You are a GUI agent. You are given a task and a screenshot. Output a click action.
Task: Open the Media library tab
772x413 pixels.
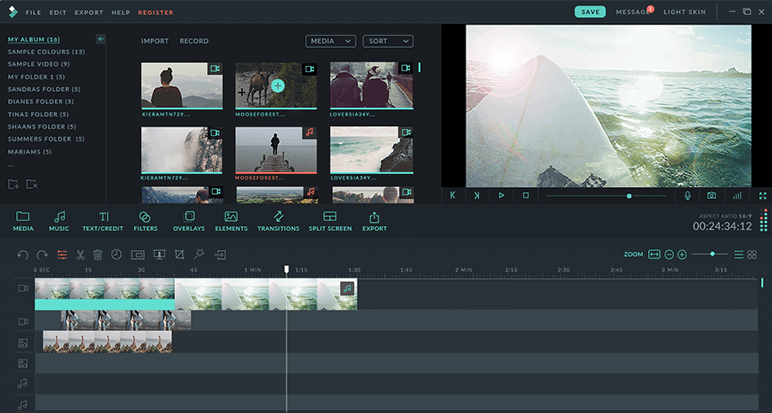point(23,221)
